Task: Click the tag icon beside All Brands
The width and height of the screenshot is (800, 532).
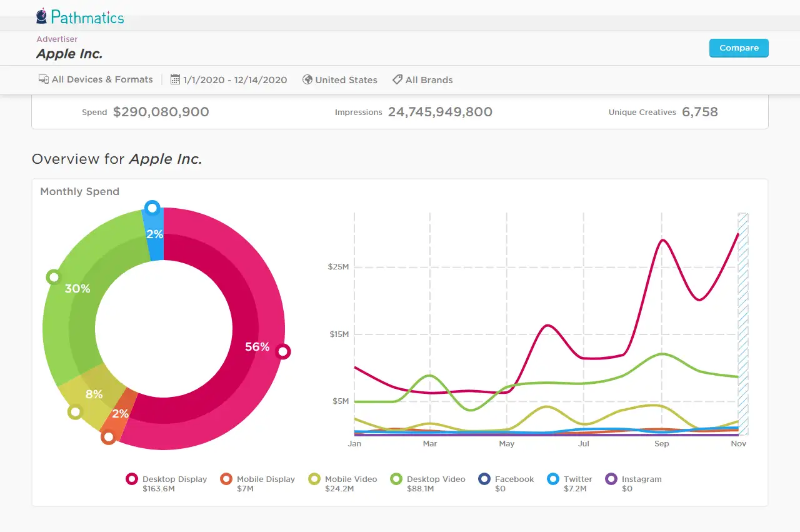Action: click(x=397, y=79)
